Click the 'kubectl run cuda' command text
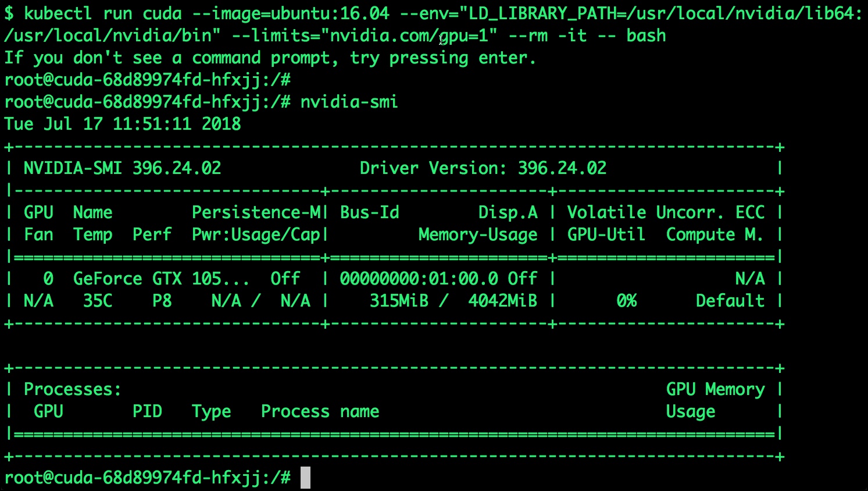 point(103,13)
